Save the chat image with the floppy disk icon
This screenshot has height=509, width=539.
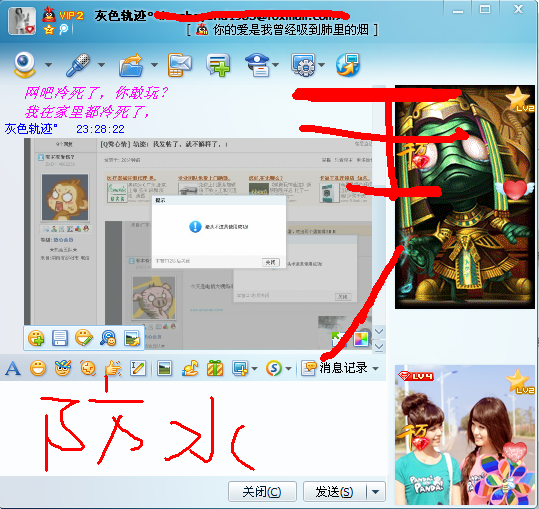(60, 338)
